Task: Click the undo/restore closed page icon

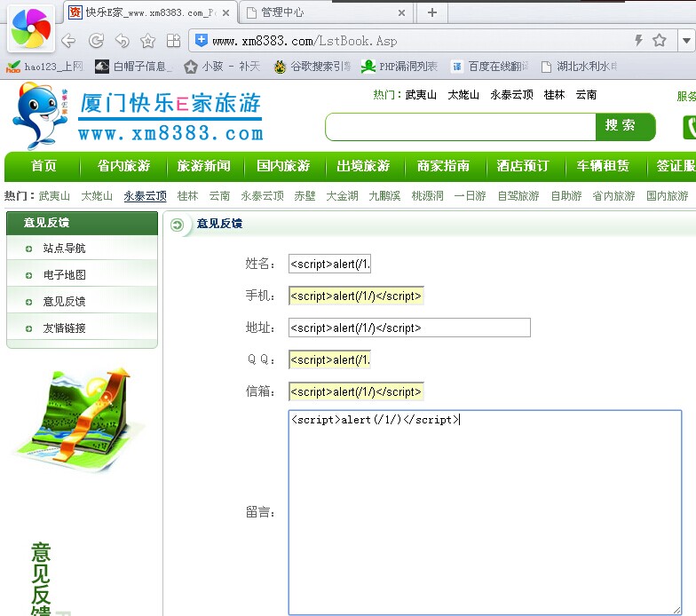Action: coord(123,41)
